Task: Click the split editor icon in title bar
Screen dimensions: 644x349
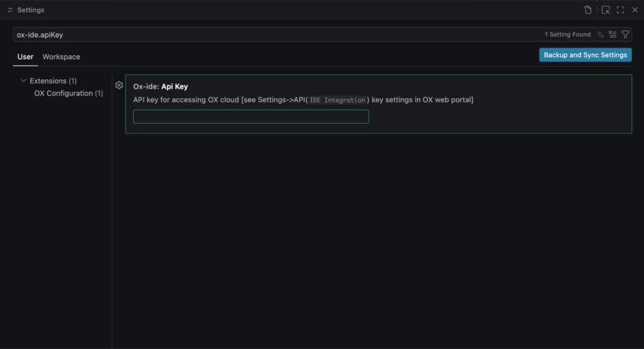Action: coord(606,10)
